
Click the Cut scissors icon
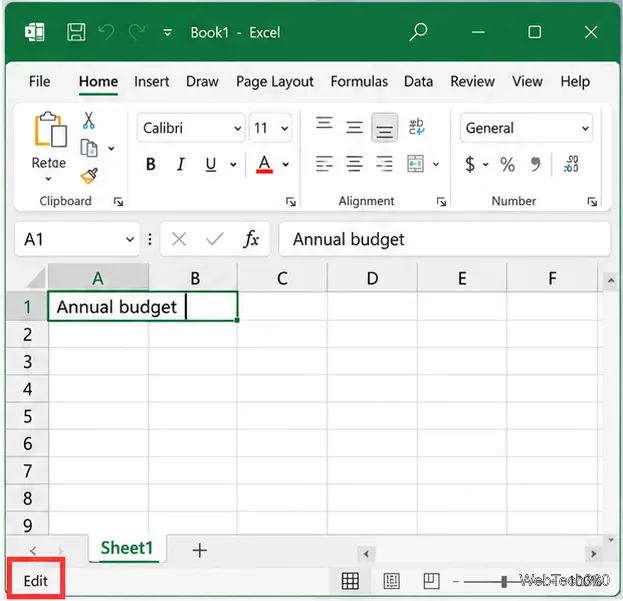(x=89, y=120)
